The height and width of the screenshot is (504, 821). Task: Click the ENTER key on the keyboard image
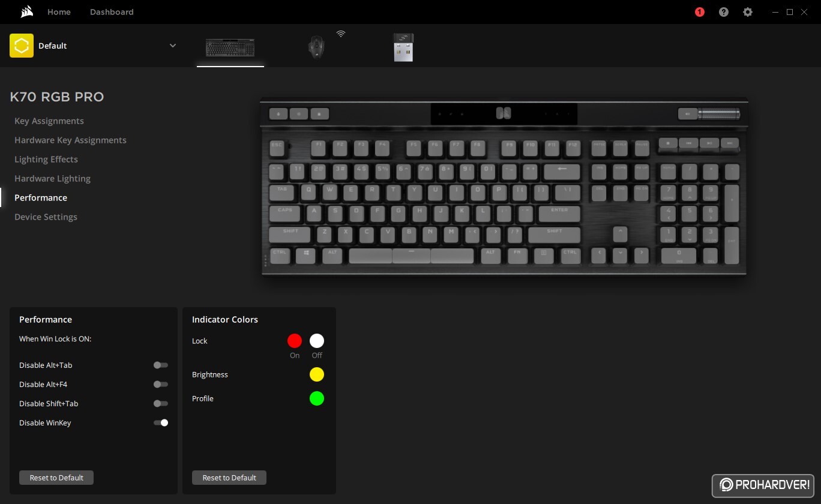pos(559,213)
